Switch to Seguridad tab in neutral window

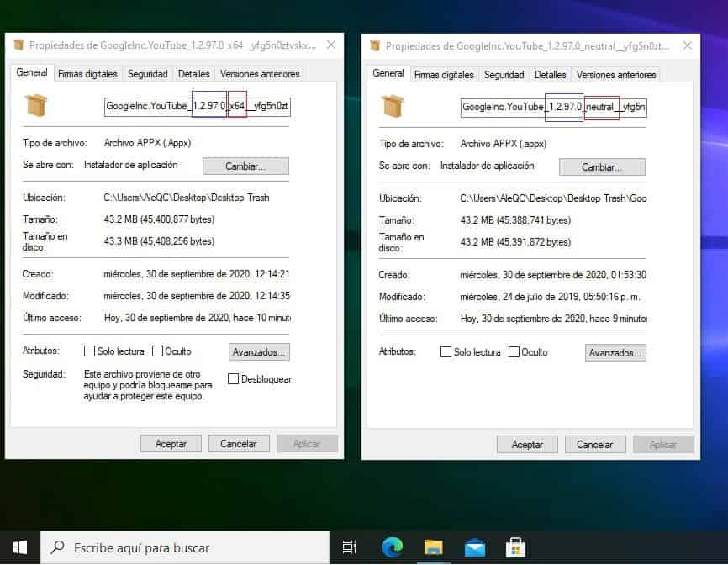504,75
